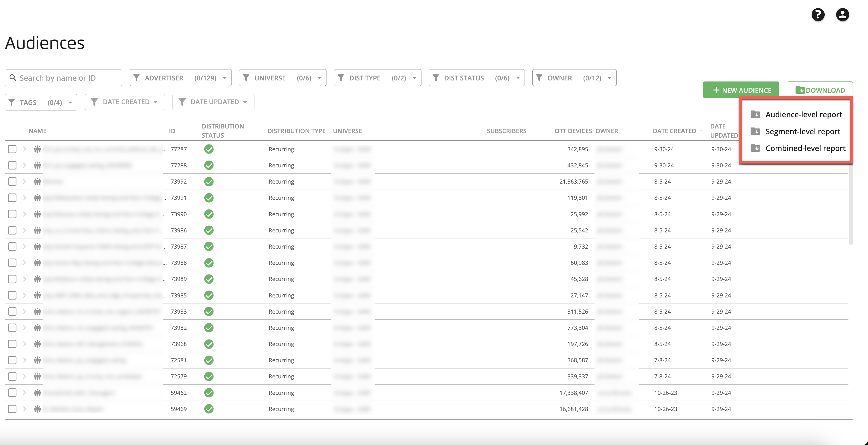868x445 pixels.
Task: Click the green status checkmark for ID 73989
Action: click(x=209, y=279)
